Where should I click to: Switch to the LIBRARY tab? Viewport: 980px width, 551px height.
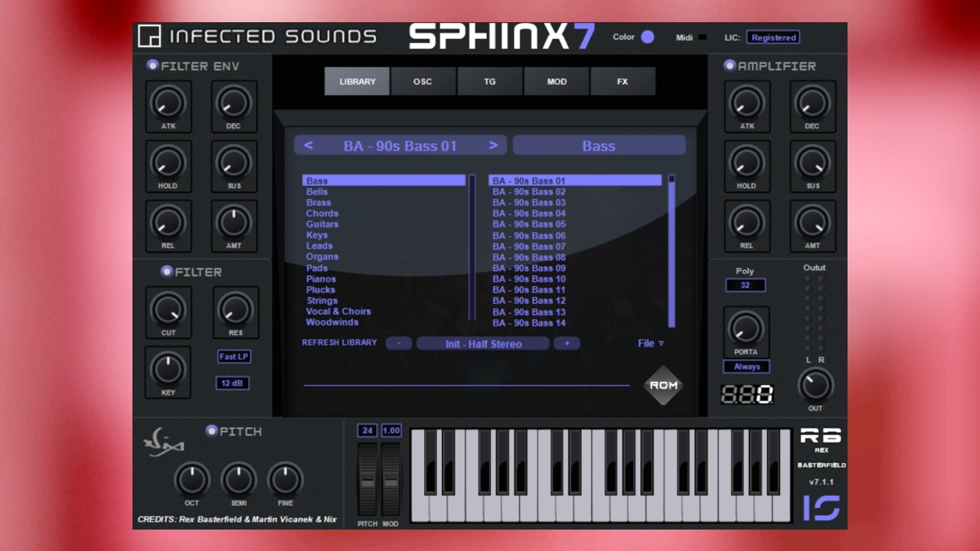358,81
